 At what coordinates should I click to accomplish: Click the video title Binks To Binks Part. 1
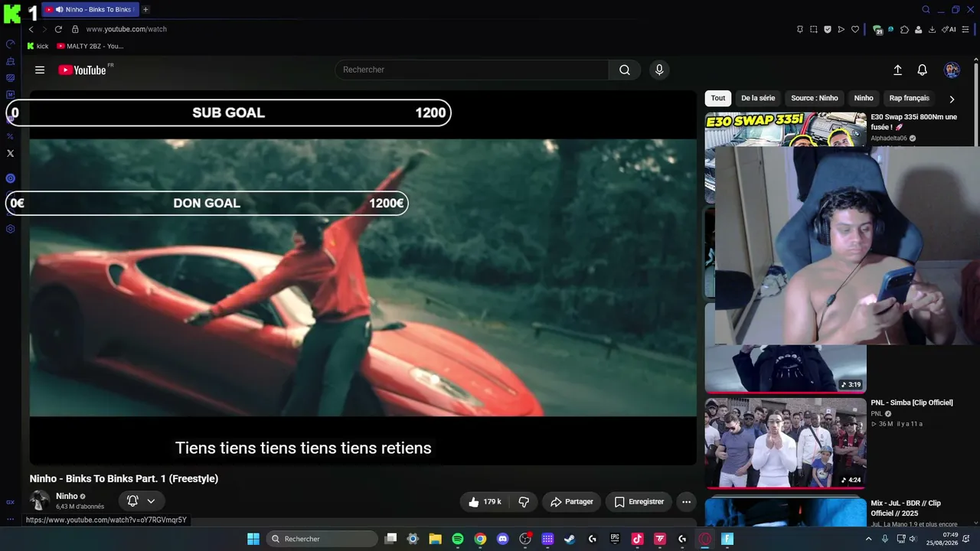(x=124, y=478)
